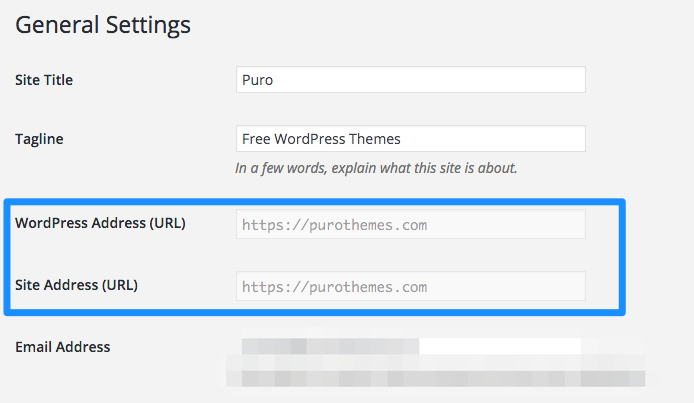Click the word 'Themes' in Tagline field
This screenshot has height=403, width=694.
376,139
